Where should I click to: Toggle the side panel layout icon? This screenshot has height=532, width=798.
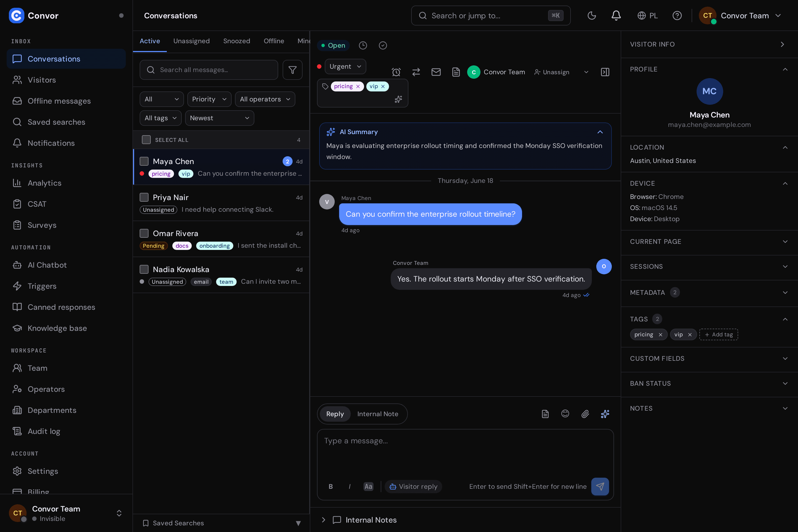tap(605, 72)
